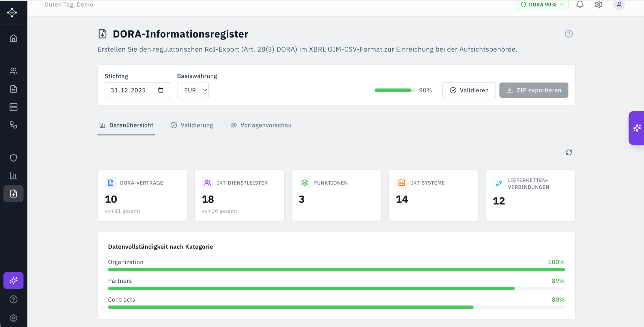Screen dimensions: 644x327
Task: Open the Vorlagenvorschau tab
Action: [261, 125]
